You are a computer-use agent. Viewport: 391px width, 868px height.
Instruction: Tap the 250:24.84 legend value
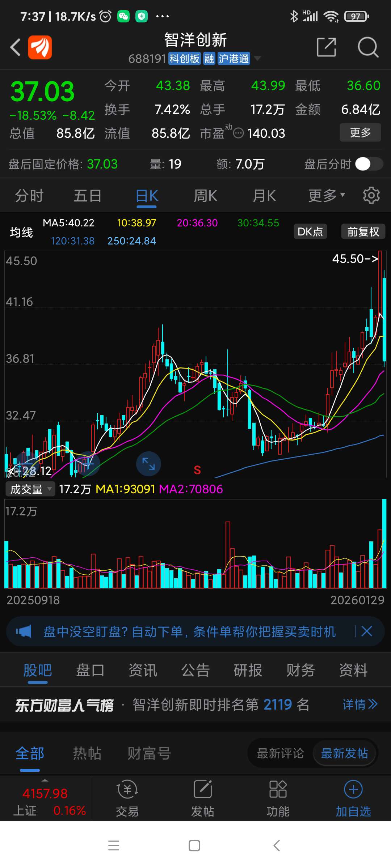pyautogui.click(x=132, y=241)
